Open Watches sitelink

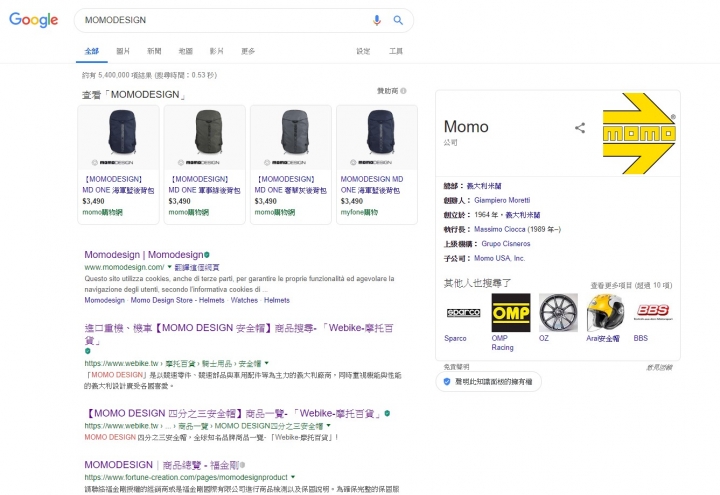pyautogui.click(x=244, y=300)
